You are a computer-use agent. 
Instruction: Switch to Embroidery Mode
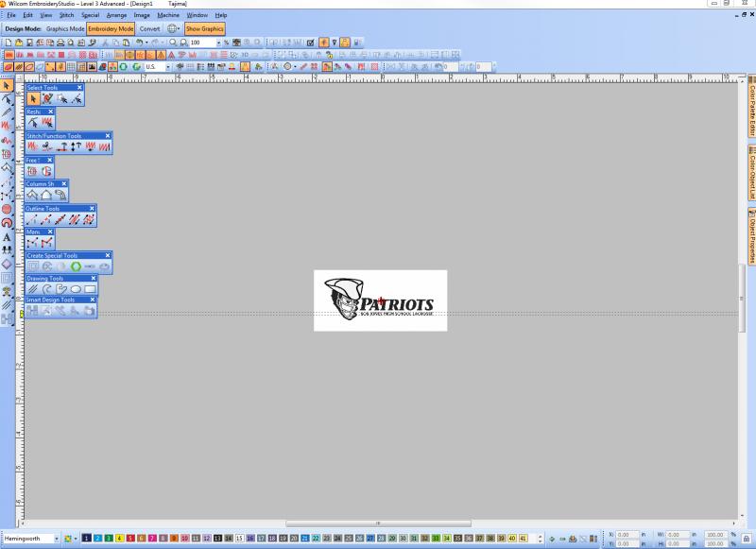(111, 29)
